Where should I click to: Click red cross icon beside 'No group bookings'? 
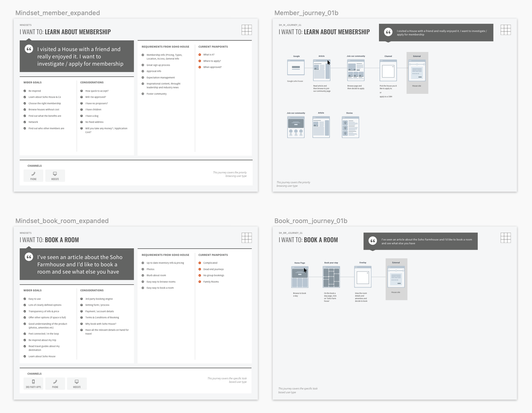click(200, 275)
